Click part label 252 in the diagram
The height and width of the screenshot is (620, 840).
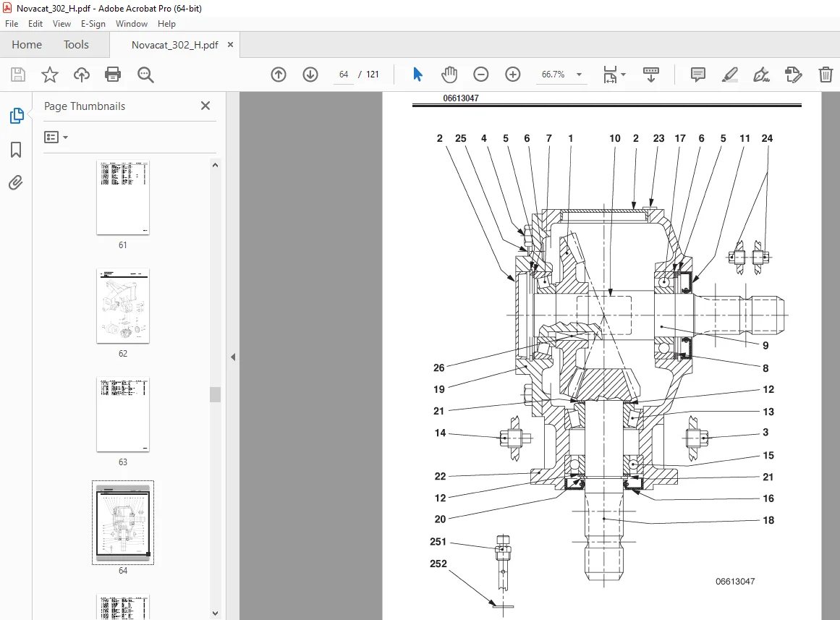pos(438,564)
